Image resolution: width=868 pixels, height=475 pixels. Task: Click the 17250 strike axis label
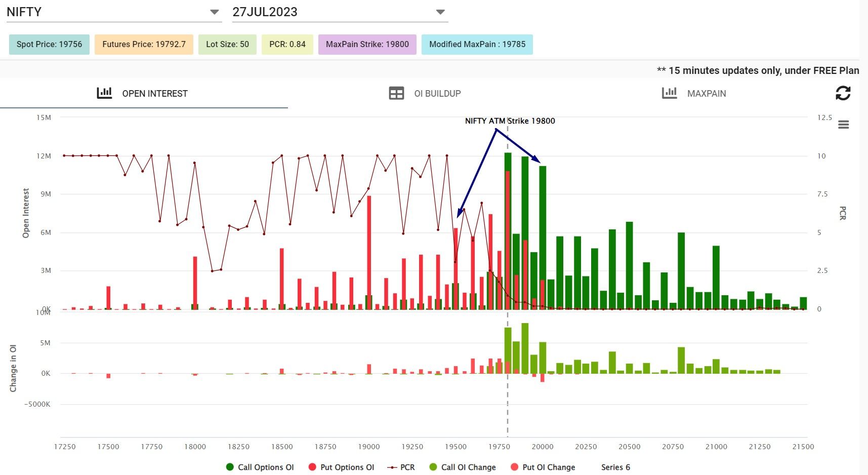point(65,447)
